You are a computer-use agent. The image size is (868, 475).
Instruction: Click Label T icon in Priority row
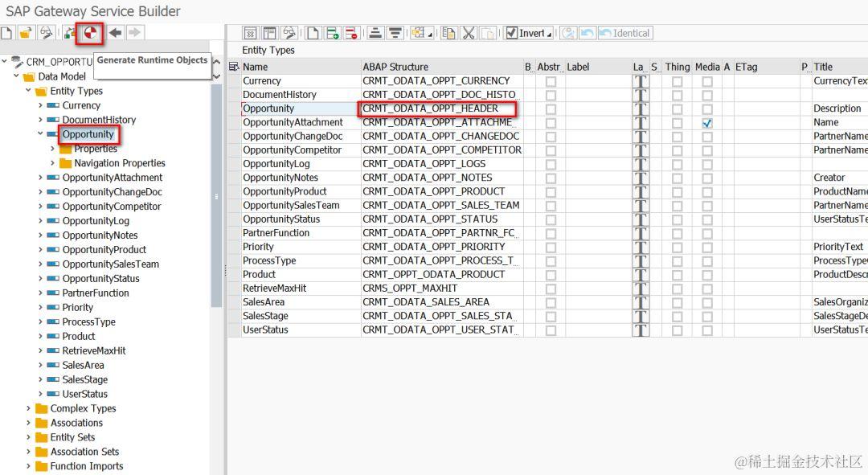pos(641,248)
